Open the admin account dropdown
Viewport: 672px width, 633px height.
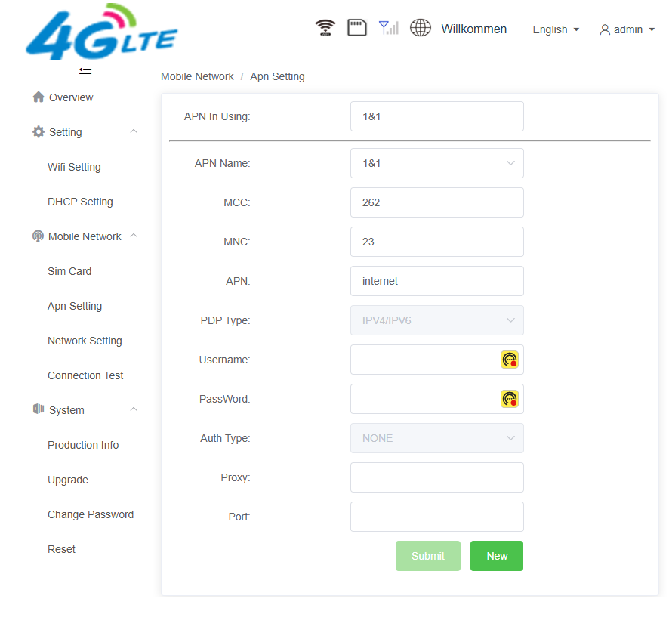[627, 29]
